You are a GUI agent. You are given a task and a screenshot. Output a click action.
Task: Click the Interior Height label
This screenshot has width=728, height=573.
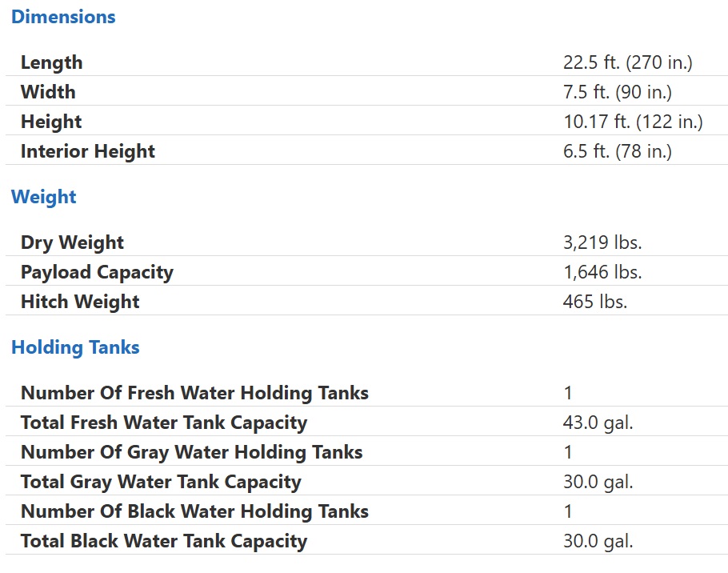pyautogui.click(x=88, y=151)
